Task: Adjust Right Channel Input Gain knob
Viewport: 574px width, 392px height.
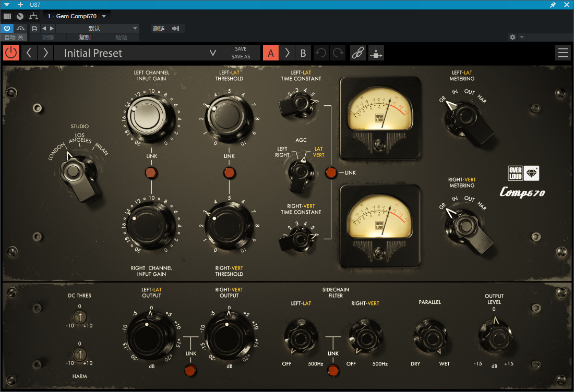Action: [150, 225]
